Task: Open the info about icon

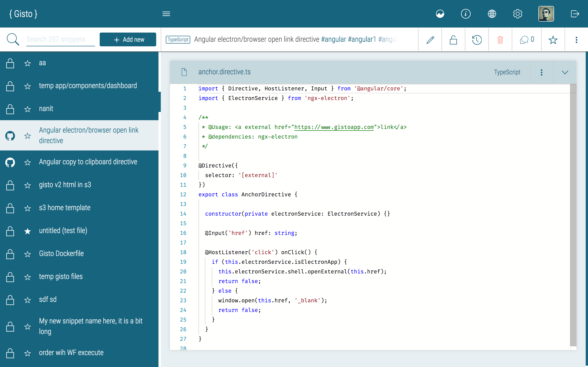Action: pos(466,14)
